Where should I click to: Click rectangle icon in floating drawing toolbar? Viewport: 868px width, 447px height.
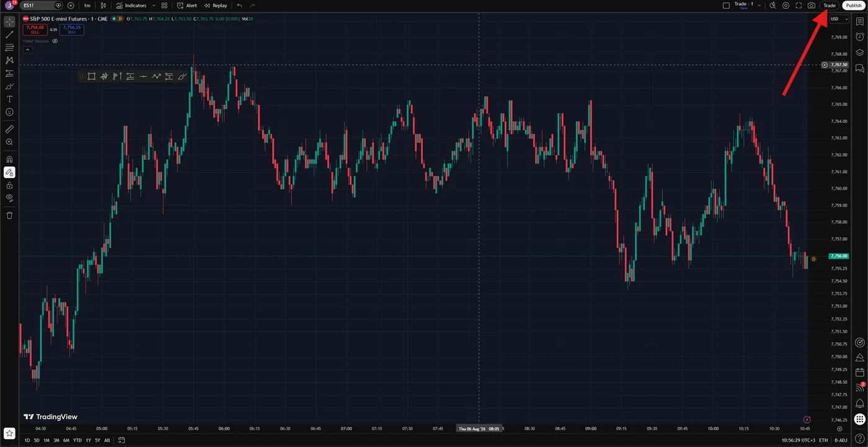[91, 76]
